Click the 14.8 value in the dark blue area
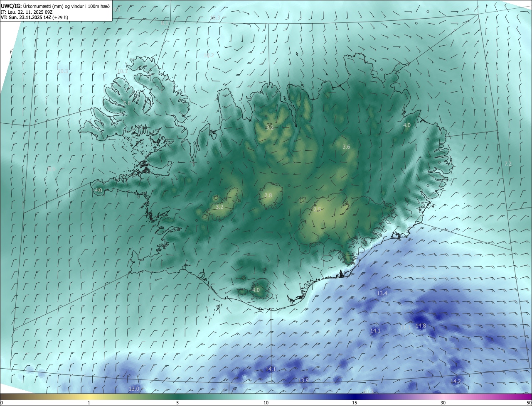 (x=421, y=326)
